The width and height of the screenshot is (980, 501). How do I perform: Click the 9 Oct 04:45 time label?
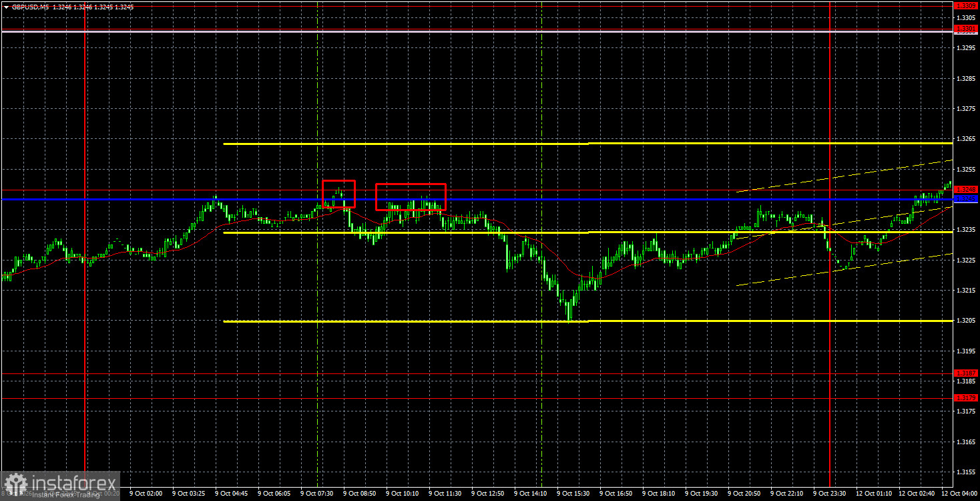click(x=232, y=494)
